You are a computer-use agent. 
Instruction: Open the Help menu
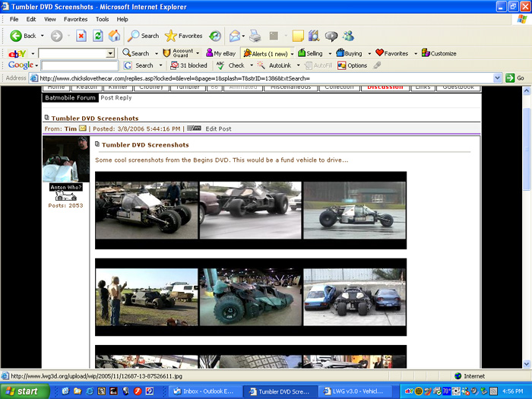click(x=122, y=19)
